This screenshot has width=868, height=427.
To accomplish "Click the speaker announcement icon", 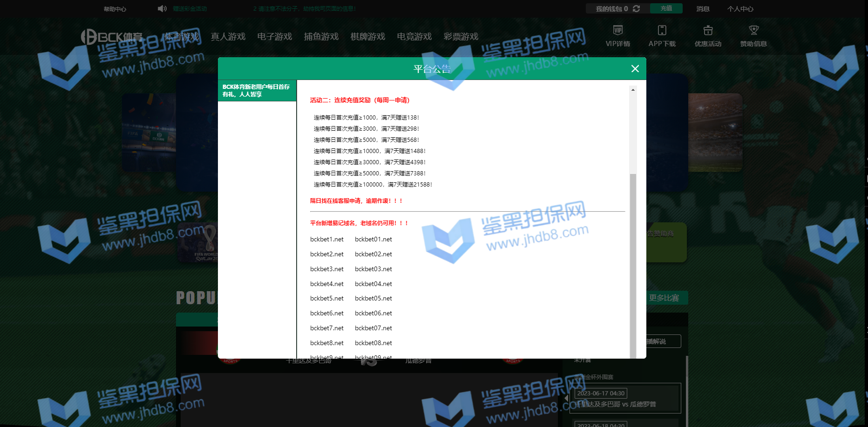I will 162,9.
